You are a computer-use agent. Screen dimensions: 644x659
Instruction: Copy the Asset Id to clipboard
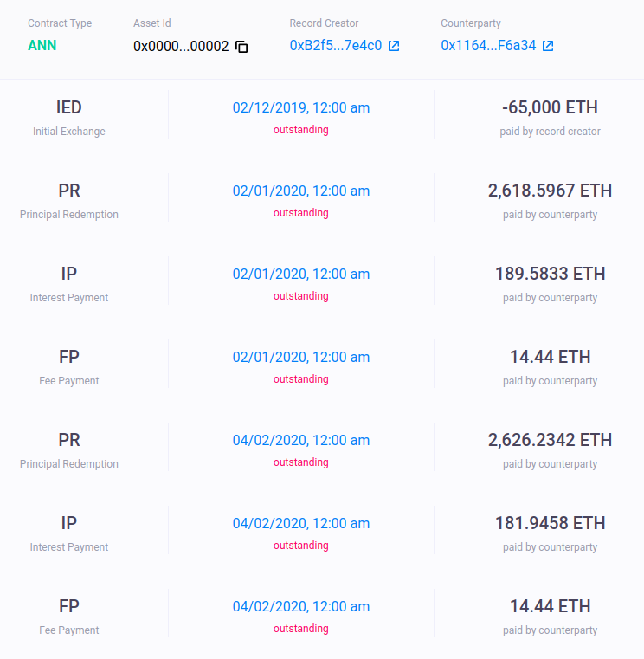pyautogui.click(x=241, y=46)
